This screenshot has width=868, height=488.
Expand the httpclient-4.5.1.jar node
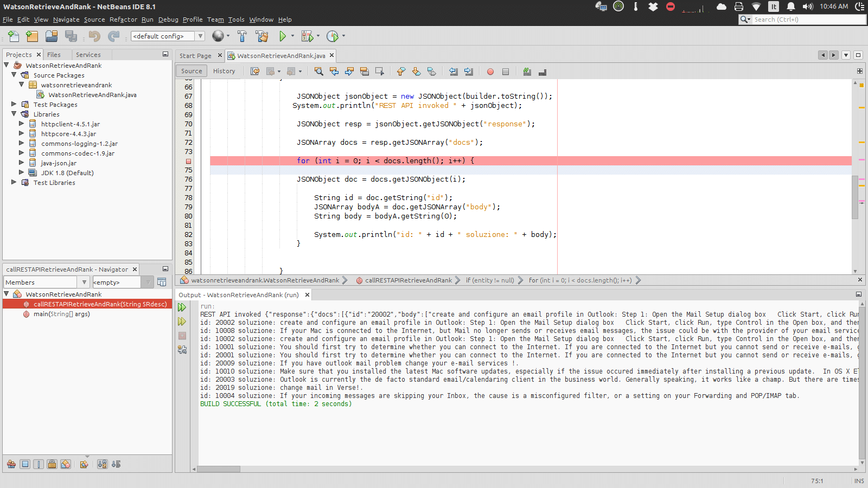coord(22,124)
